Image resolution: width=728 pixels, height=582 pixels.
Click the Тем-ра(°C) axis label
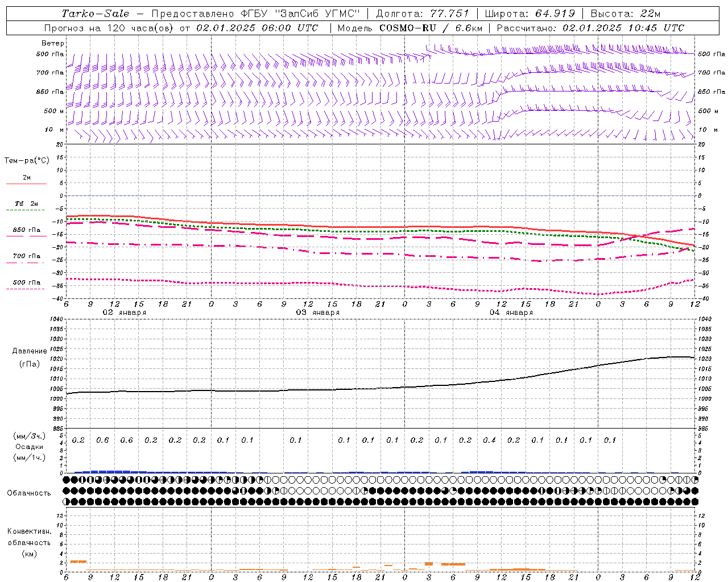pos(27,161)
